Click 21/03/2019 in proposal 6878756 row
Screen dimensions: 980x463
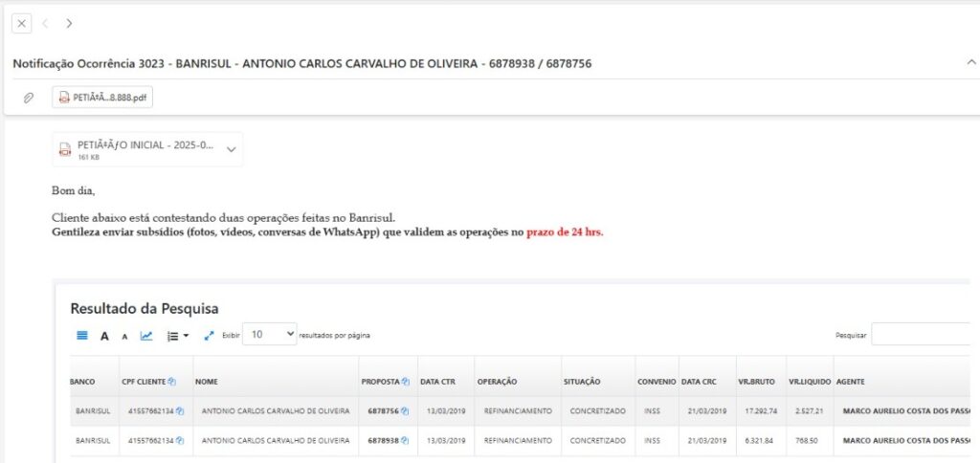click(x=707, y=411)
